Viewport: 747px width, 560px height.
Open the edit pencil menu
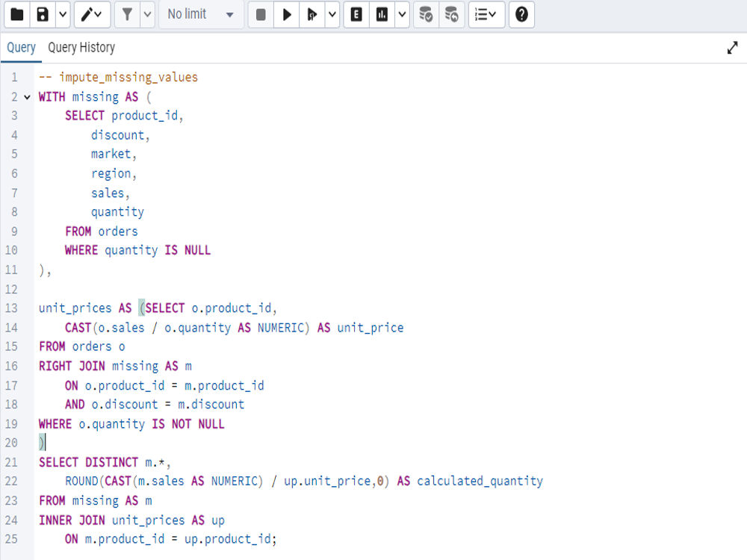[91, 14]
